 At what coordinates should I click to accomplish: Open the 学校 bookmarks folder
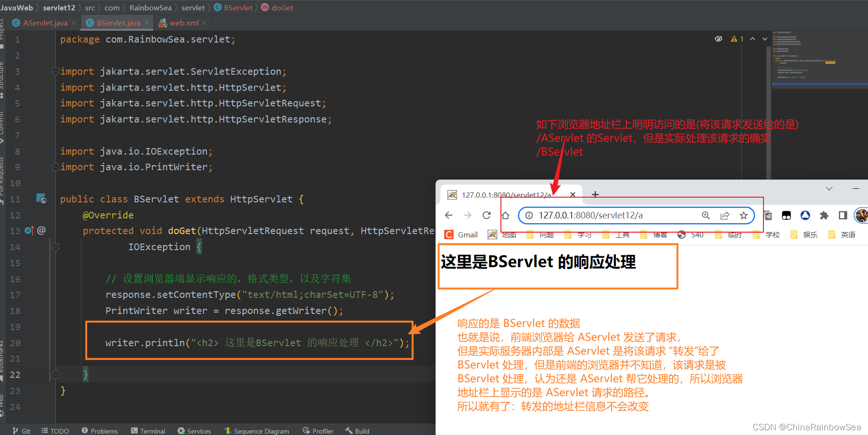[766, 235]
